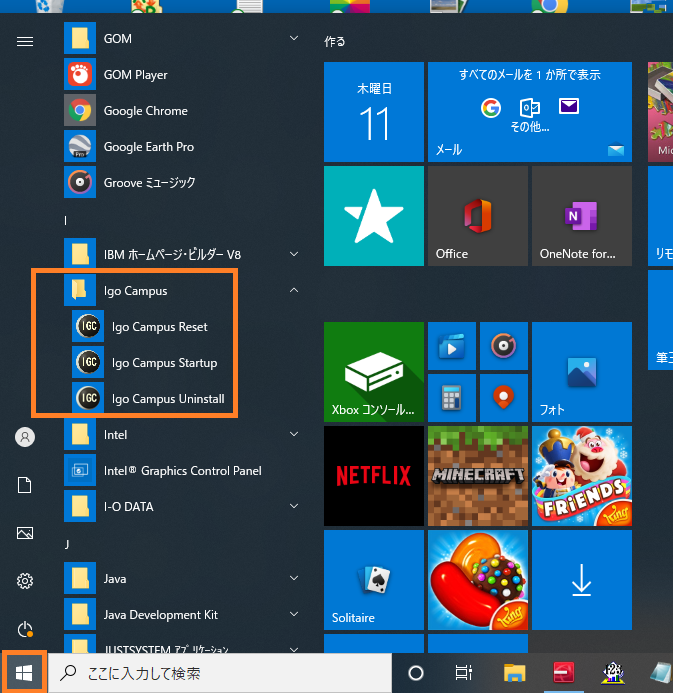The image size is (673, 693).
Task: Open the Solitaire tile
Action: pos(374,580)
